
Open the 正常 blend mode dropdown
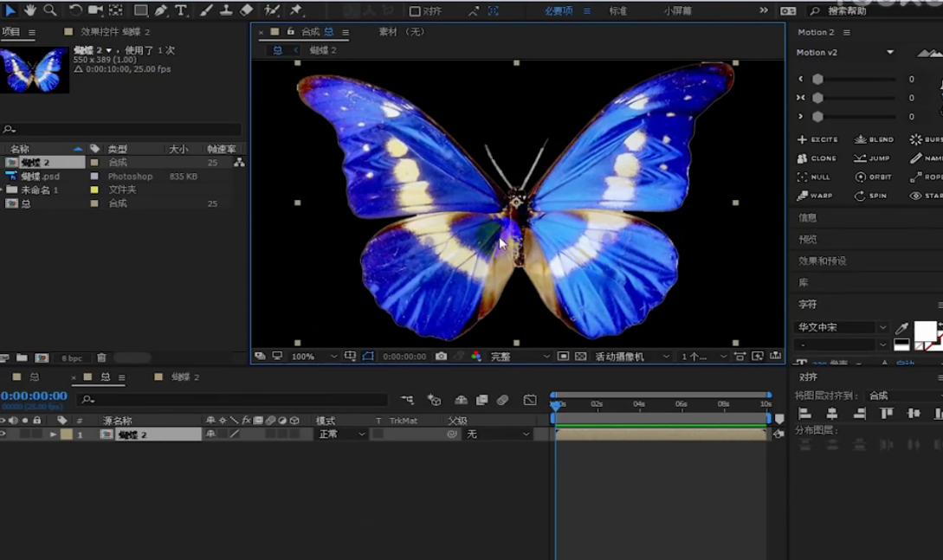[341, 434]
